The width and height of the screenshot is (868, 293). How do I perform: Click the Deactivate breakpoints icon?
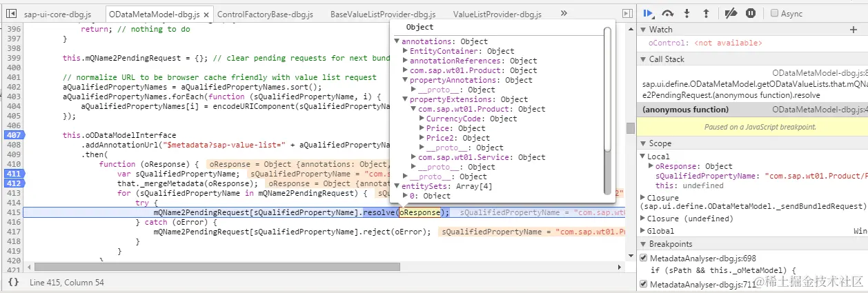click(x=731, y=13)
